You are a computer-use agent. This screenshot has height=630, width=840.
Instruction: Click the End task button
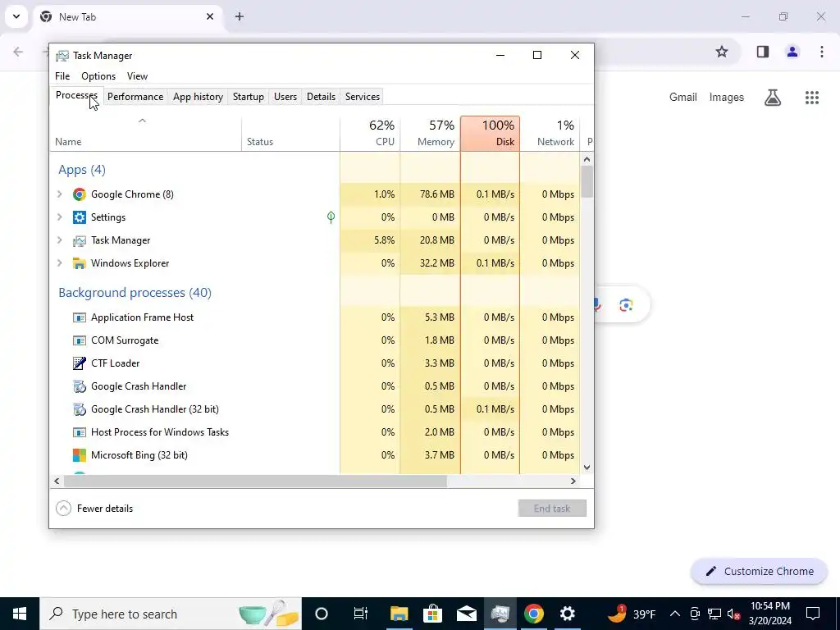click(x=552, y=509)
